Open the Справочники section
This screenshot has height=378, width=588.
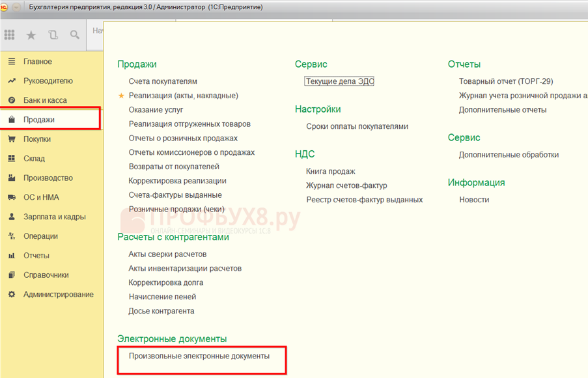click(46, 275)
